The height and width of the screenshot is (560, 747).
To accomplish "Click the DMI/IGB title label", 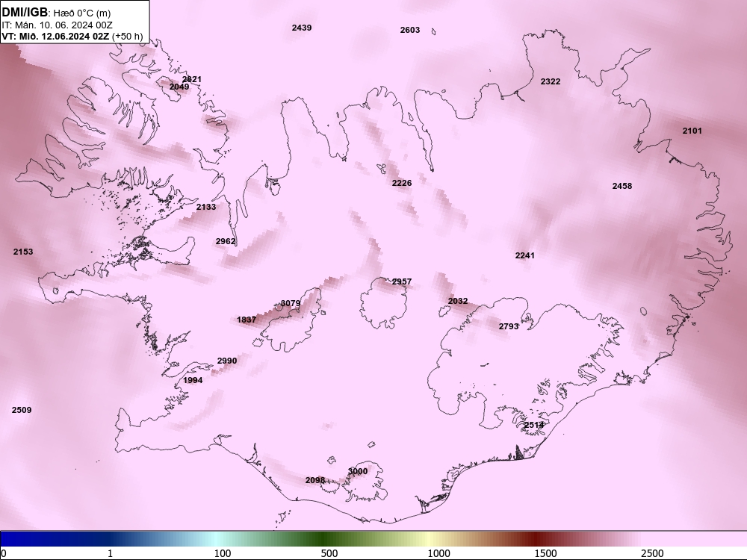I will point(25,13).
